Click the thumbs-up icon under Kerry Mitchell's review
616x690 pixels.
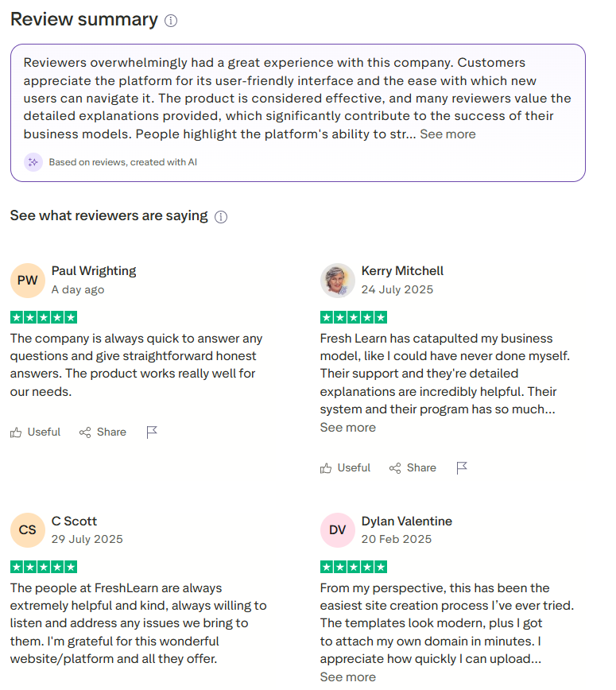pos(325,467)
